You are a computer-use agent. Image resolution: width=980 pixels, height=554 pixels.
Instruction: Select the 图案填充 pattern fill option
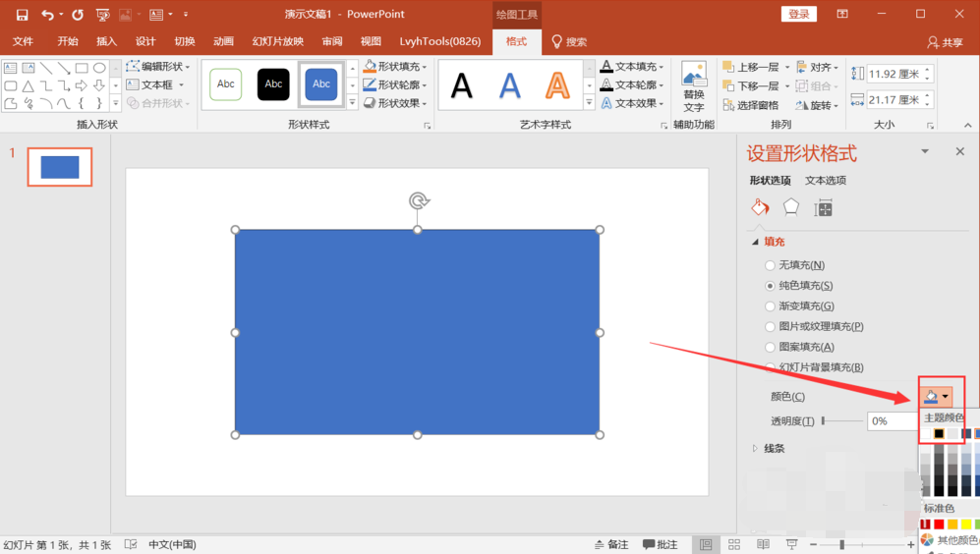771,347
